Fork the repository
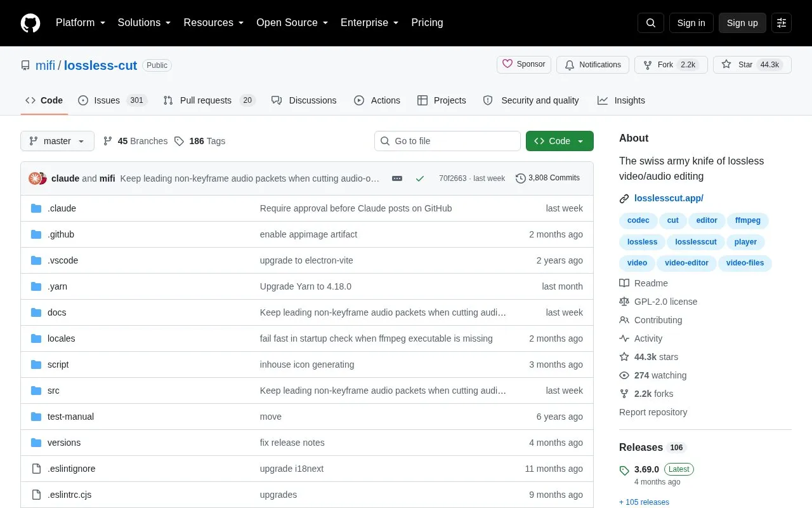This screenshot has width=812, height=508. coord(671,65)
